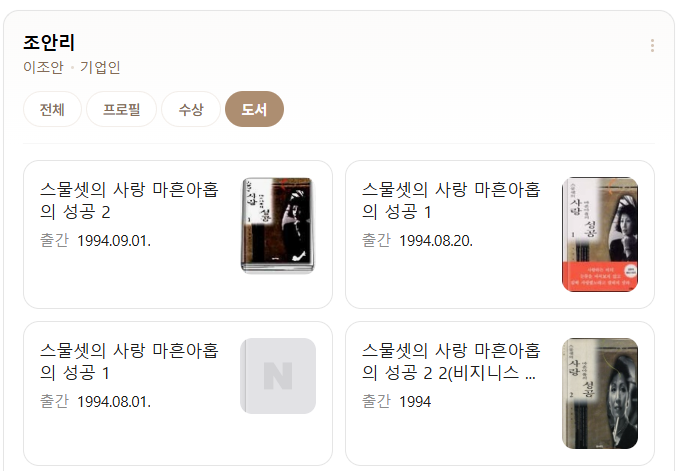Click publication date 1994.08.20.
This screenshot has width=688, height=471.
point(436,241)
